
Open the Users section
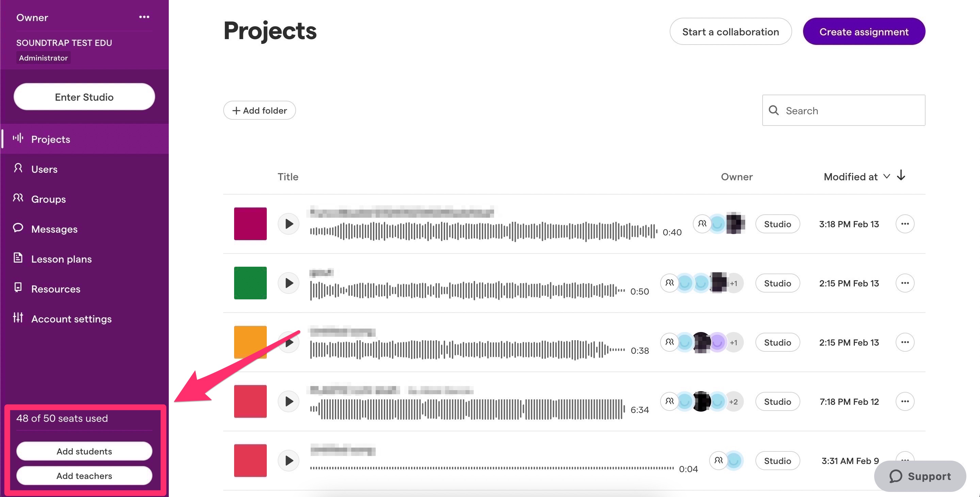84,169
